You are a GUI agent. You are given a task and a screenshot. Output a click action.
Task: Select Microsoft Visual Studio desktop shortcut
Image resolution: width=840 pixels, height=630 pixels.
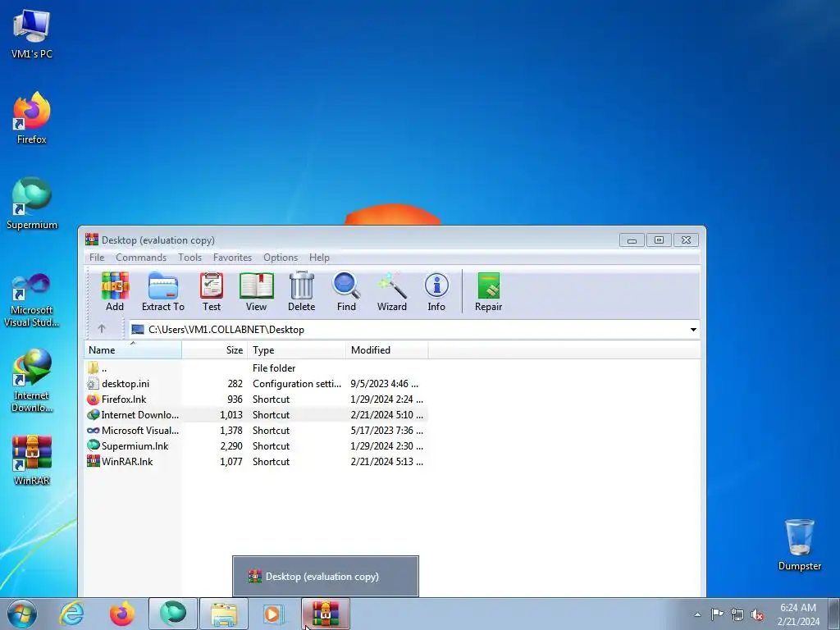pos(32,300)
